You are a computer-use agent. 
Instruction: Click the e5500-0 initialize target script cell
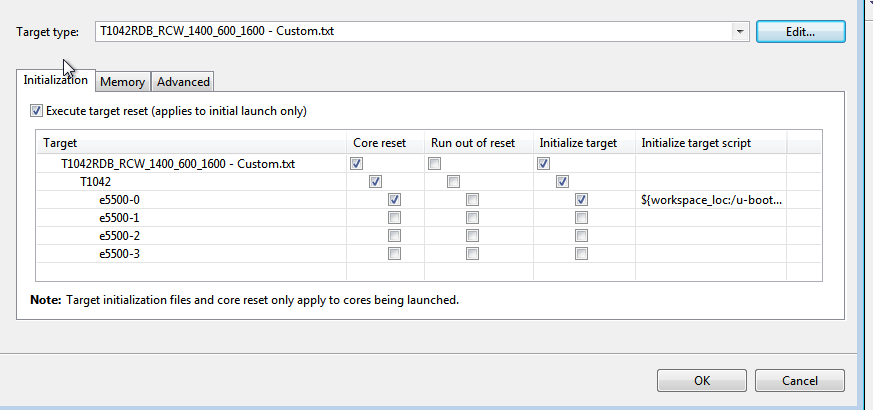[x=711, y=200]
